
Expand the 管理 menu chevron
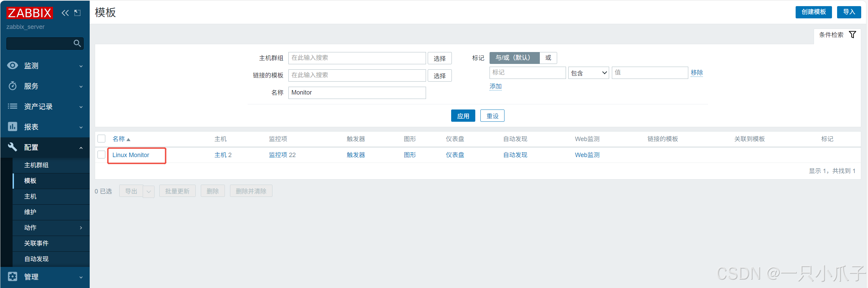[x=81, y=277]
